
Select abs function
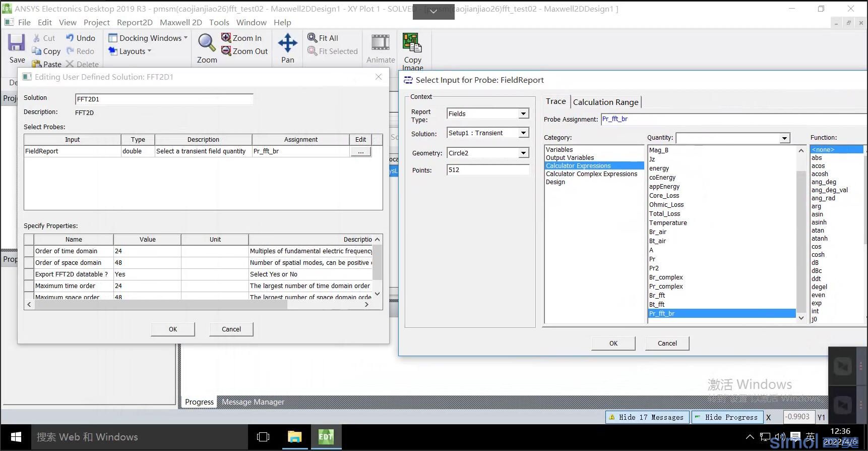pos(817,158)
